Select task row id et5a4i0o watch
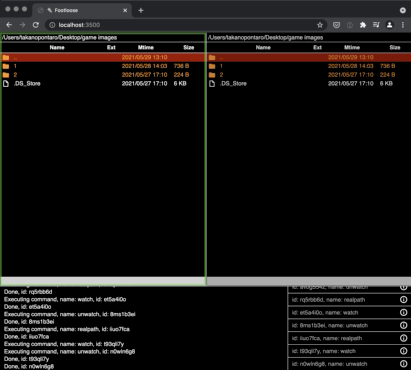 tap(349, 313)
